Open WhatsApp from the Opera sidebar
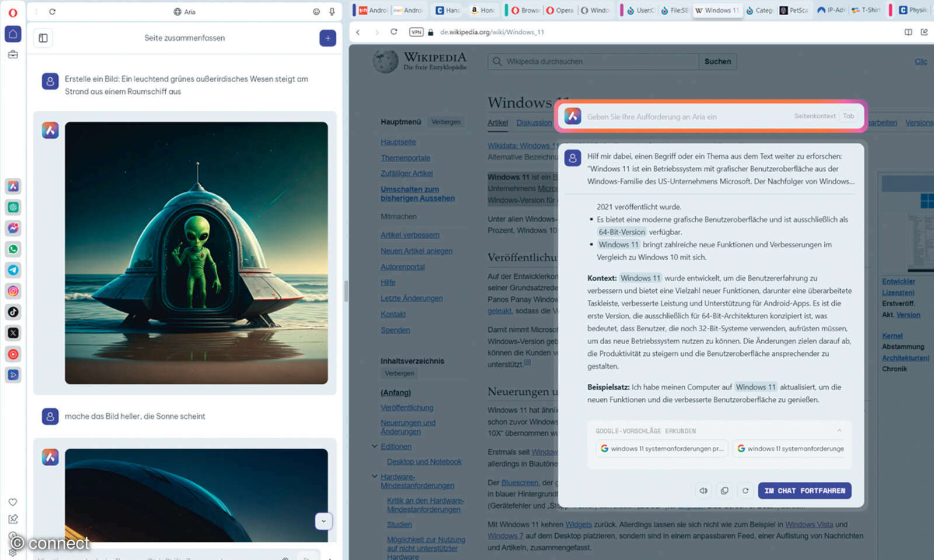 (13, 249)
